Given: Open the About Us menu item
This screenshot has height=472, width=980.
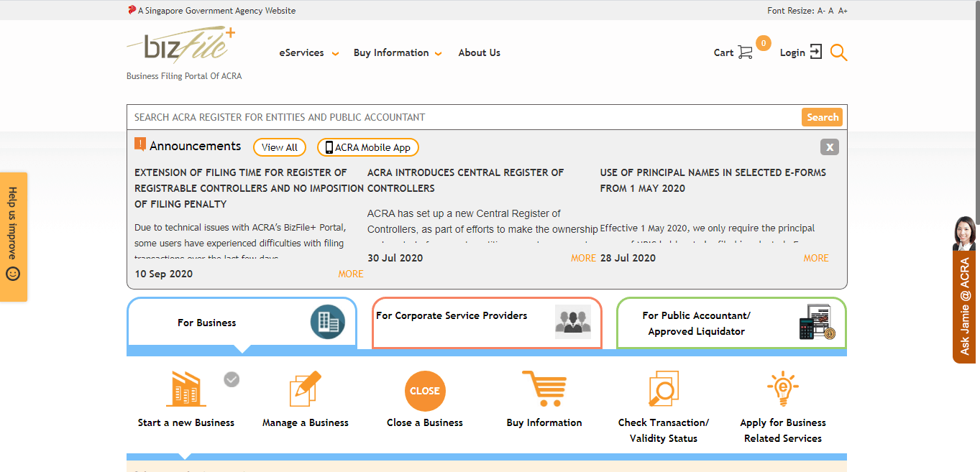Looking at the screenshot, I should click(x=479, y=52).
